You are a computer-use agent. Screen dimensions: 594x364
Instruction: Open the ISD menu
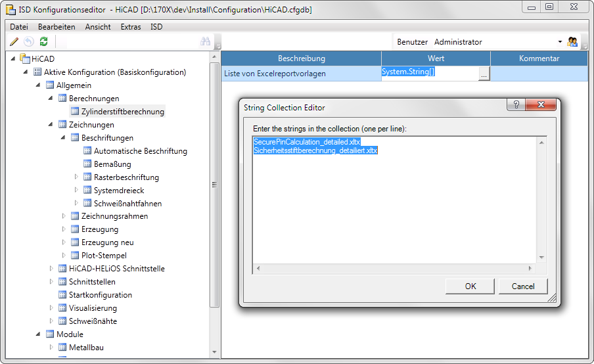click(156, 27)
